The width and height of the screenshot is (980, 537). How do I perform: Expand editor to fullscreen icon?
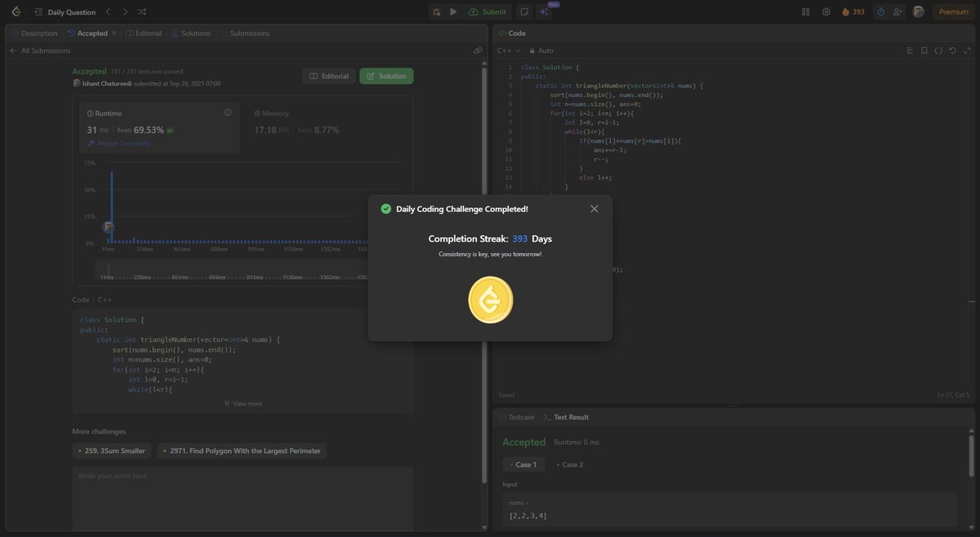click(x=967, y=51)
